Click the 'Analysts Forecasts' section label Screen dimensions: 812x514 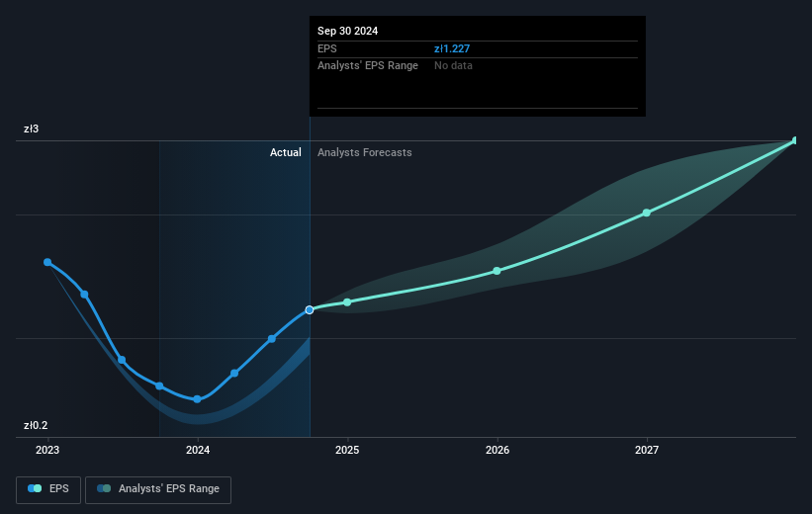[365, 152]
